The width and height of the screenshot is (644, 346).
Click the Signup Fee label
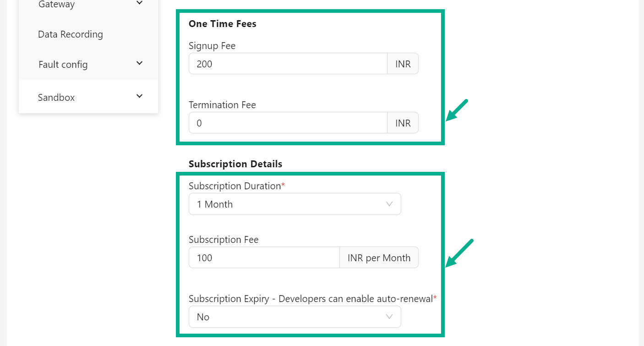coord(212,46)
